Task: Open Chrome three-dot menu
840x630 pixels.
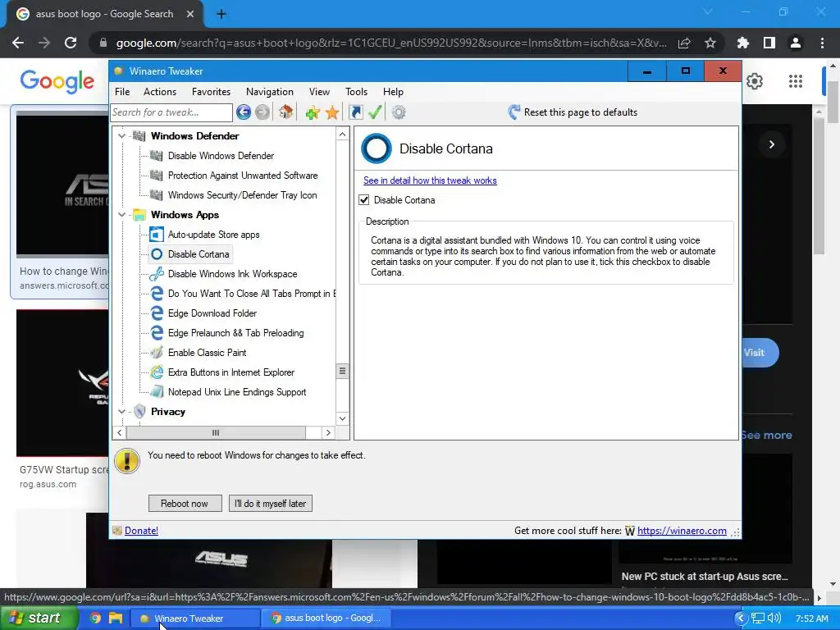Action: [x=822, y=43]
